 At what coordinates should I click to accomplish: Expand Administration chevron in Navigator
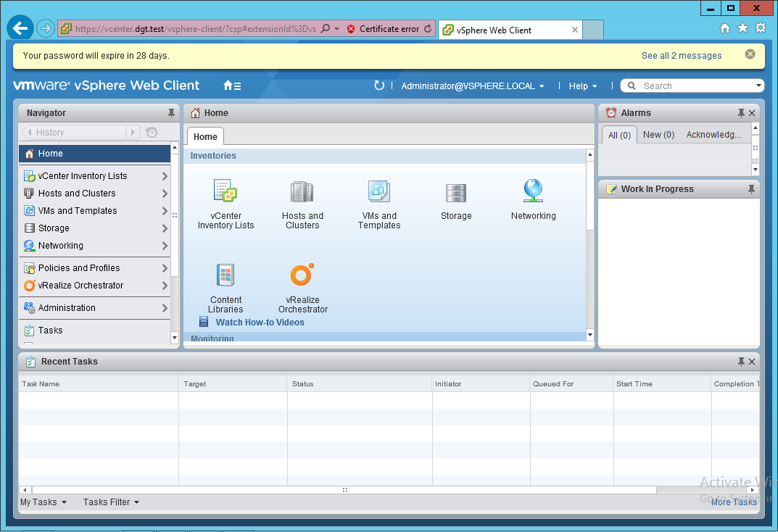coord(165,308)
